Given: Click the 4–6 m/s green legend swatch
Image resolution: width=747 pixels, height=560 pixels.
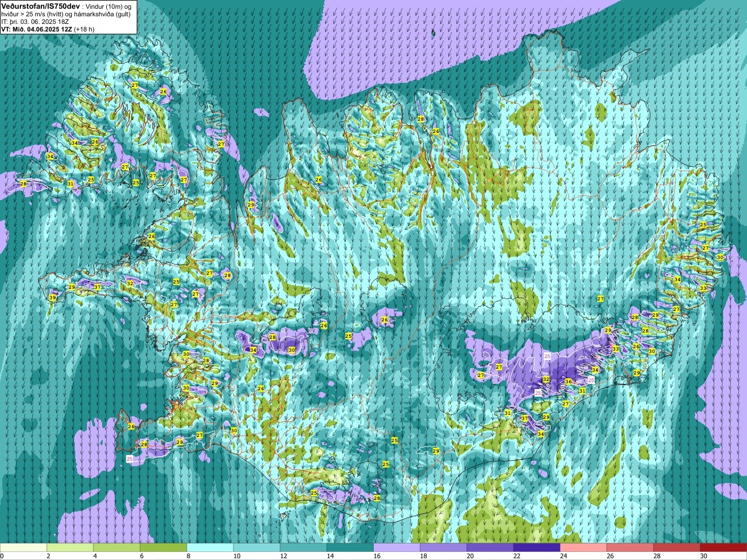Looking at the screenshot, I should click(117, 548).
